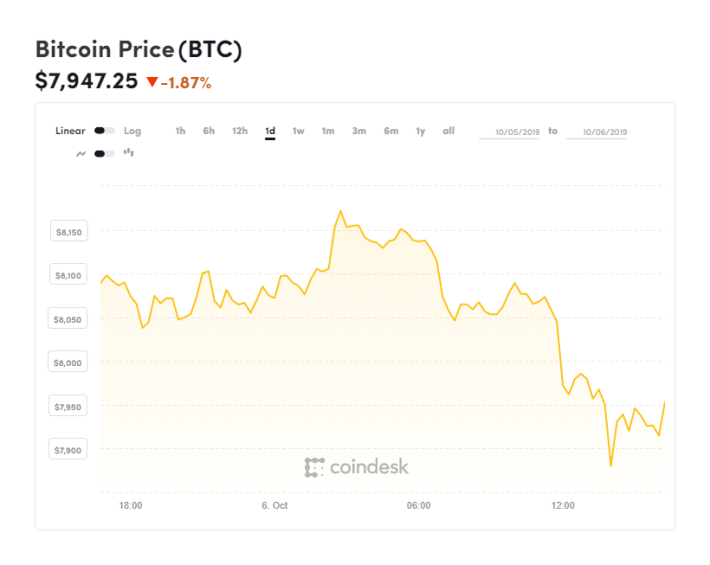Switch to the 12h range
Image resolution: width=710 pixels, height=565 pixels.
point(240,131)
